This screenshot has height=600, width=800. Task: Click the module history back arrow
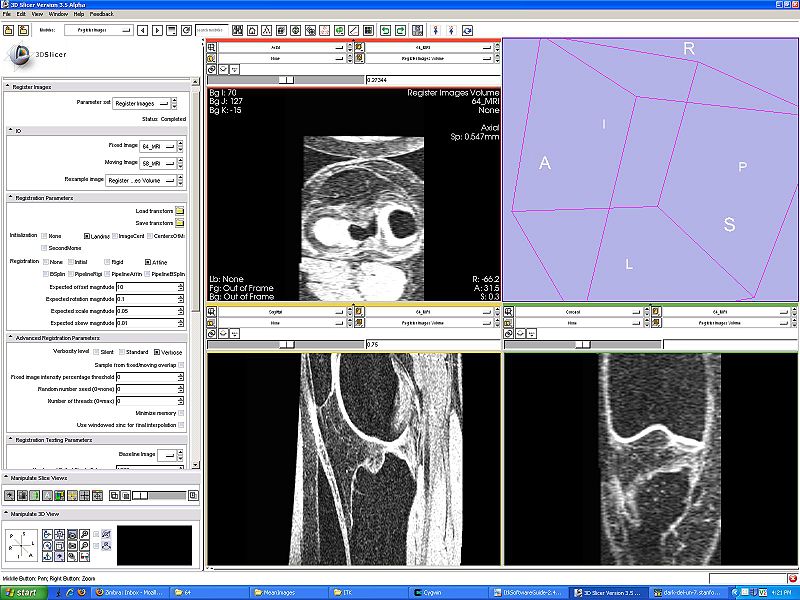pyautogui.click(x=143, y=31)
